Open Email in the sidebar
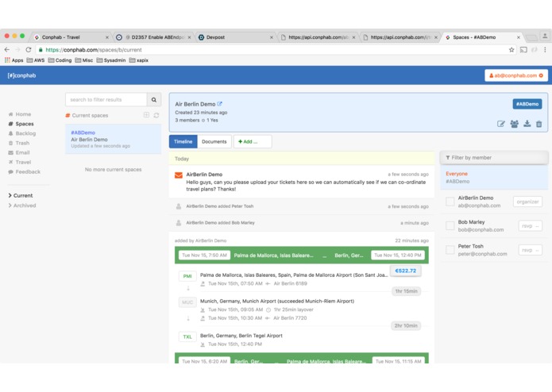Image resolution: width=552 pixels, height=392 pixels. [18, 152]
